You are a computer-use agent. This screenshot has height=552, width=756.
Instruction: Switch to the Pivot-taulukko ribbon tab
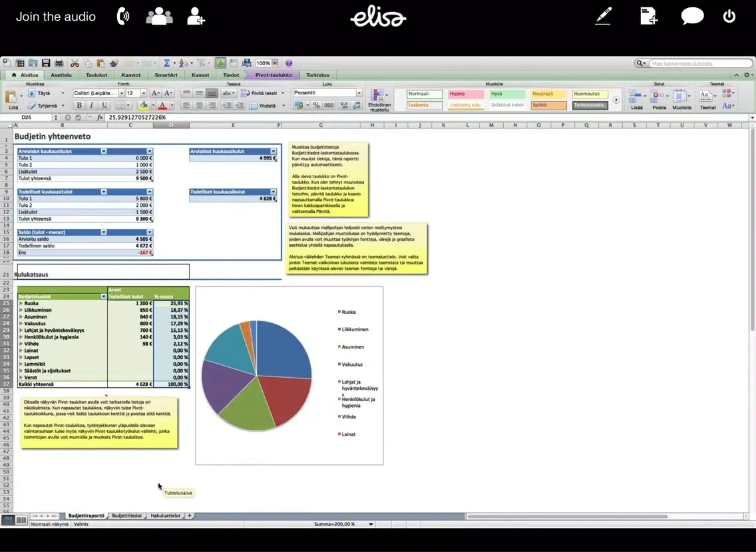[x=274, y=75]
